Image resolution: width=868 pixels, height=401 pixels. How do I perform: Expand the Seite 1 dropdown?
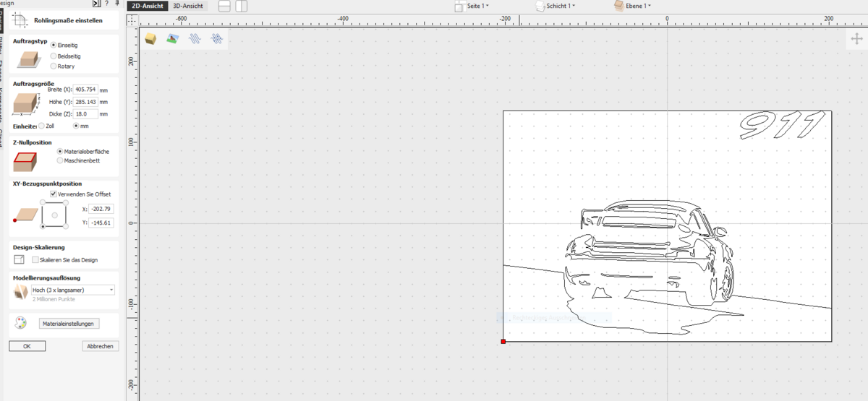click(477, 6)
